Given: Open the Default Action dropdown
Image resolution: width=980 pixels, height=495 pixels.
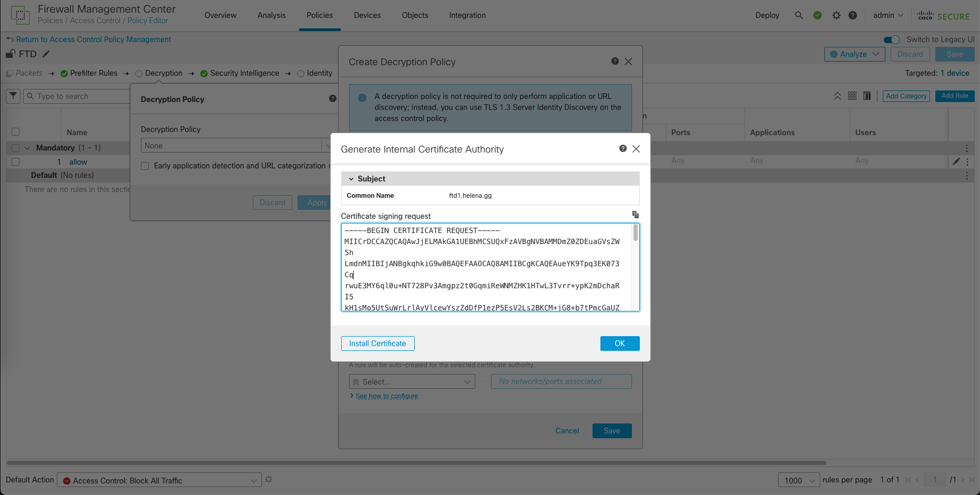Looking at the screenshot, I should (x=159, y=480).
